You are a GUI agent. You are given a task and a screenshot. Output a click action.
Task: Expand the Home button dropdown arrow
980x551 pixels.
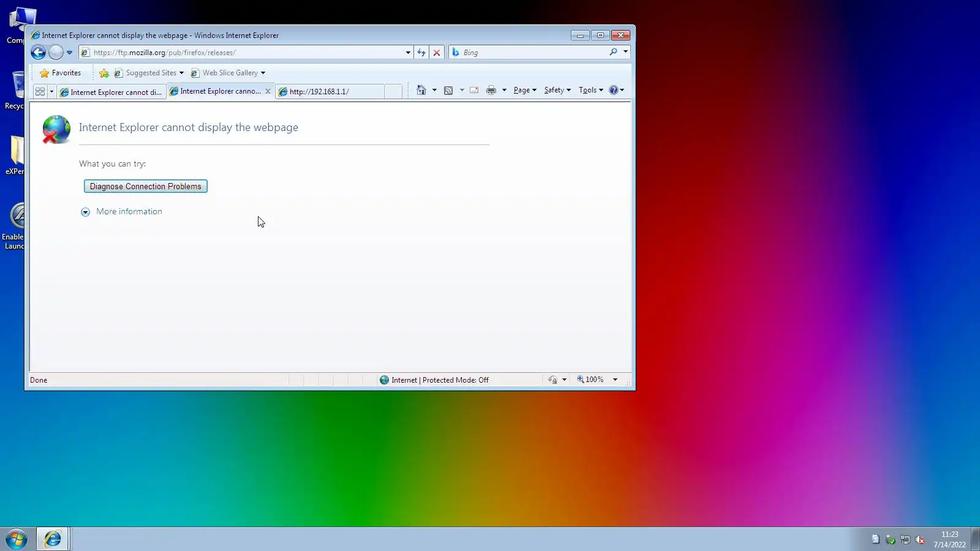tap(434, 90)
